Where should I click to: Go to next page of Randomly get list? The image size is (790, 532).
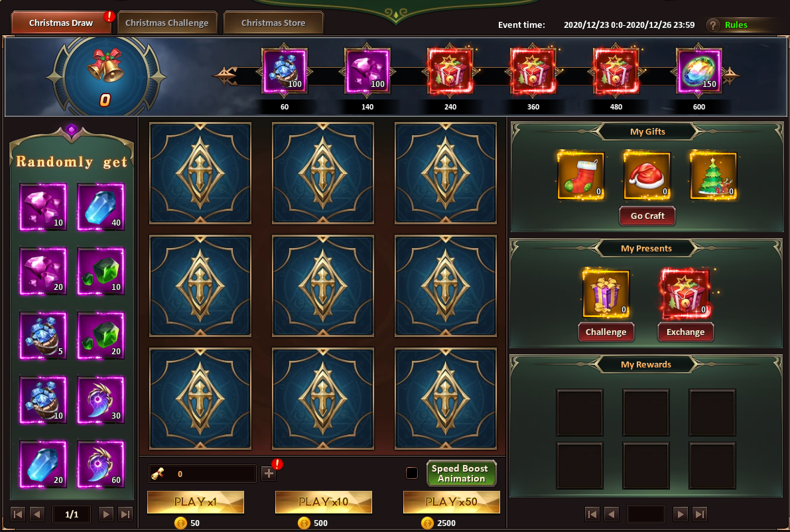point(106,514)
